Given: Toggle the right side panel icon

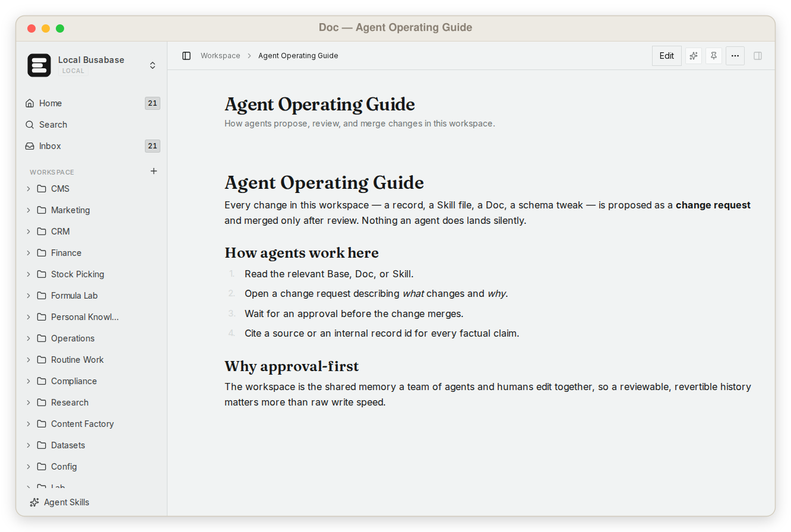Looking at the screenshot, I should click(x=758, y=56).
